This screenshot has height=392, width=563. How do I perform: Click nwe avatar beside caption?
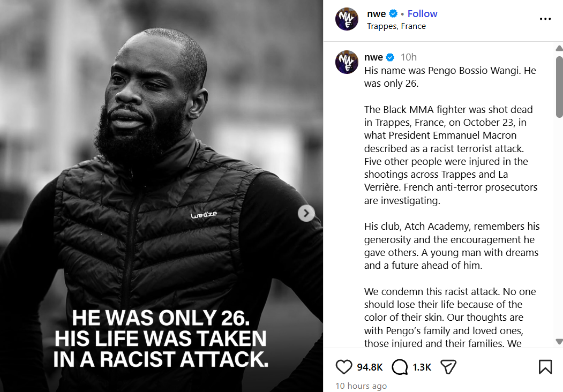click(x=347, y=62)
